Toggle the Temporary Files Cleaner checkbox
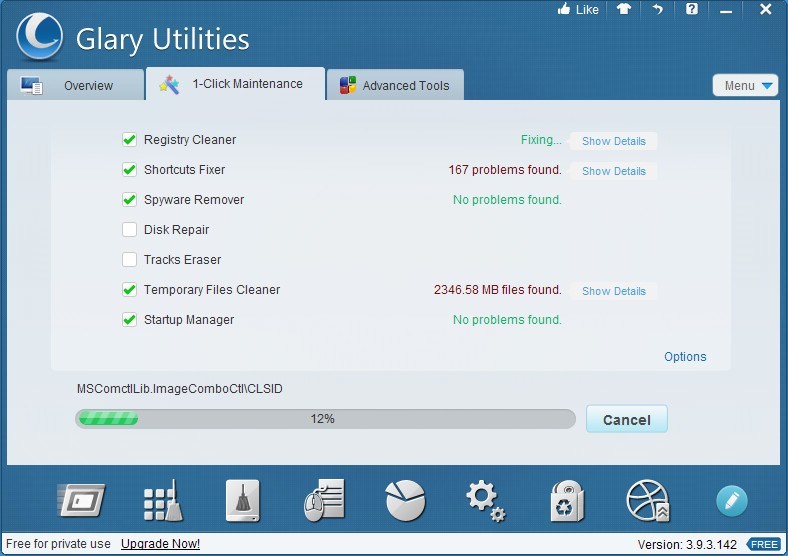Image resolution: width=788 pixels, height=556 pixels. tap(129, 290)
